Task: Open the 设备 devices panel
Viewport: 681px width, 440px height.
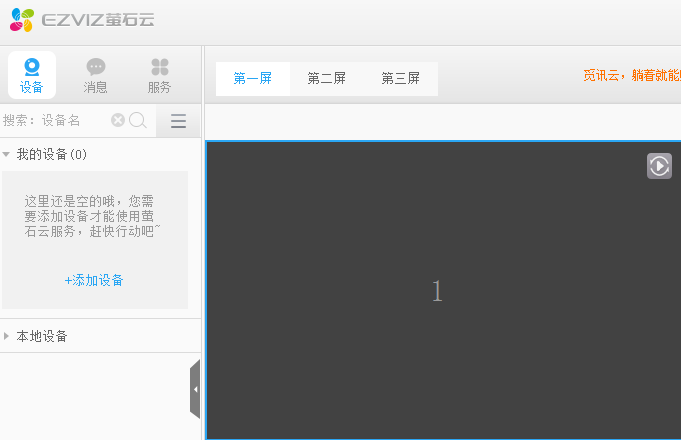Action: (32, 75)
